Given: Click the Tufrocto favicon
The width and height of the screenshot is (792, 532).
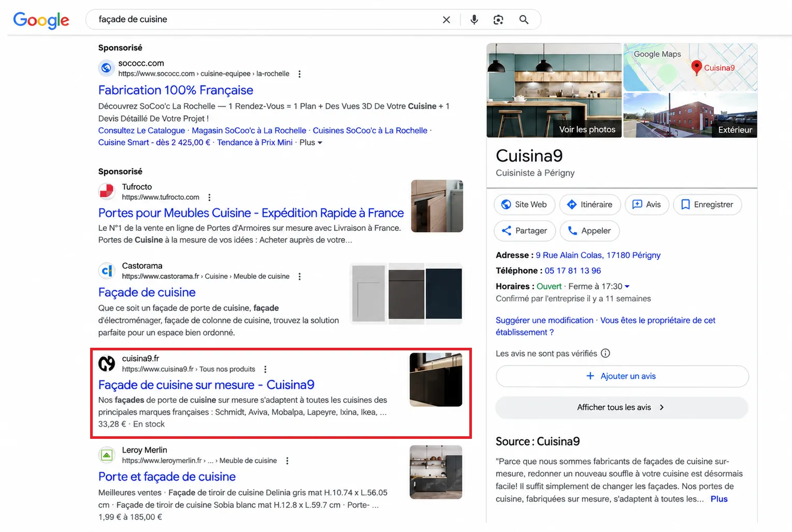Looking at the screenshot, I should point(107,191).
